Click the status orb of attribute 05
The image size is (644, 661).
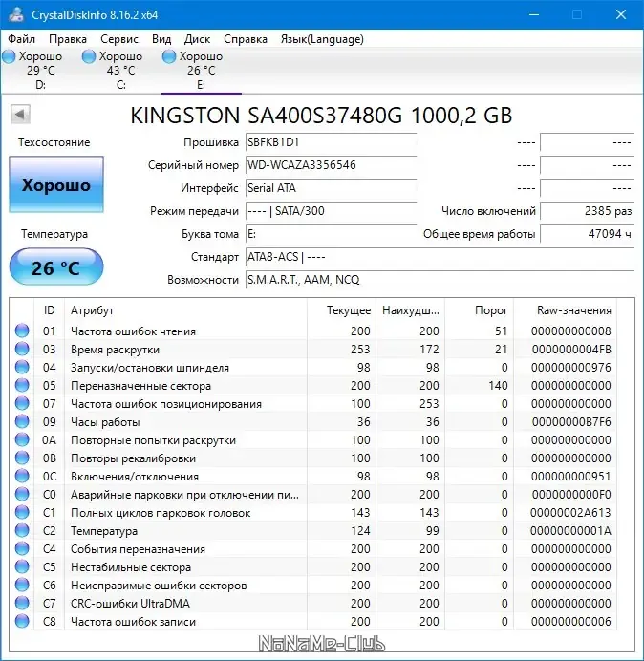[22, 385]
